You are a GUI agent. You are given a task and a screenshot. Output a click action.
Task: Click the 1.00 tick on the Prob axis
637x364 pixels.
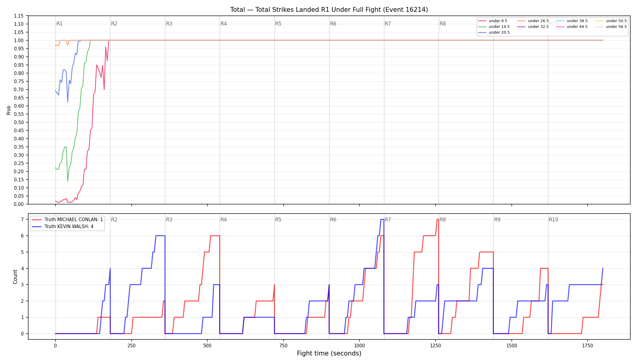[19, 40]
